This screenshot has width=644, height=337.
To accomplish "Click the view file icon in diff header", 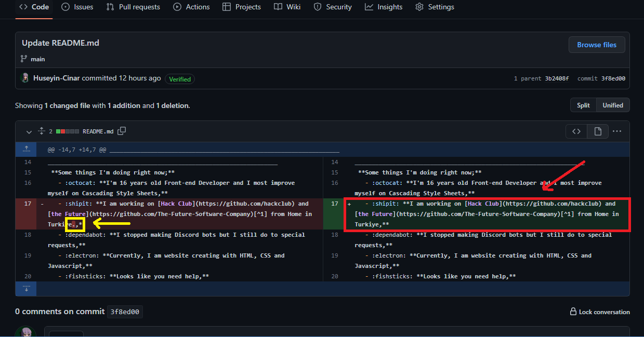I will [597, 131].
